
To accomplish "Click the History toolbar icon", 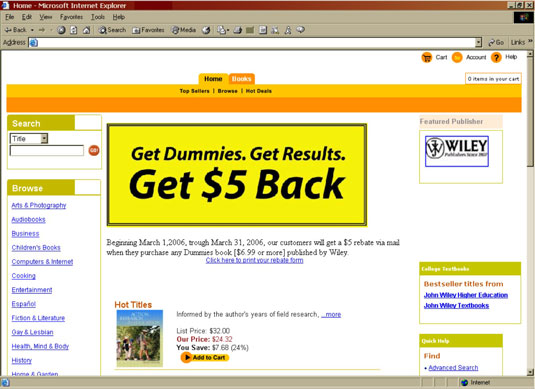I will (x=206, y=30).
